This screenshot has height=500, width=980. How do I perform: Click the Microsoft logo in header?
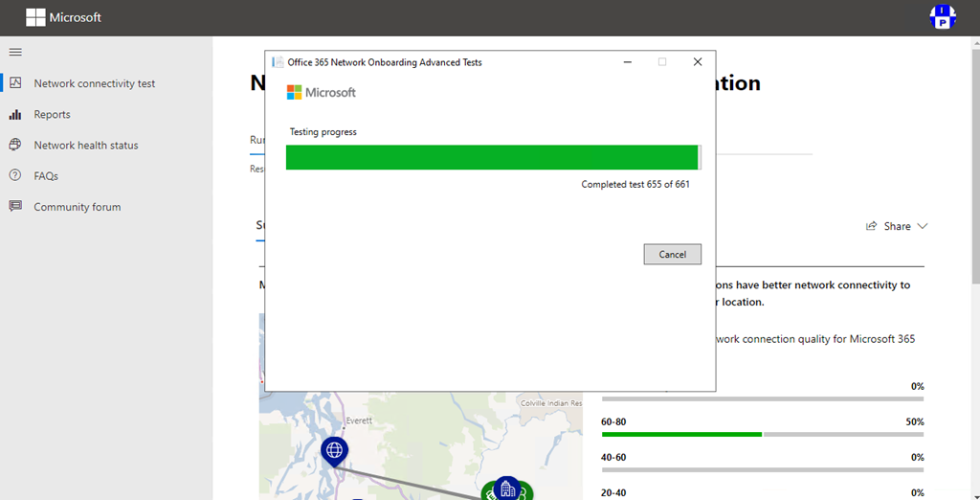click(63, 17)
